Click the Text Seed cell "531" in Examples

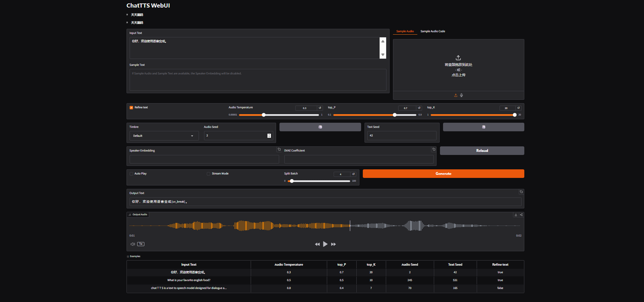pos(455,280)
